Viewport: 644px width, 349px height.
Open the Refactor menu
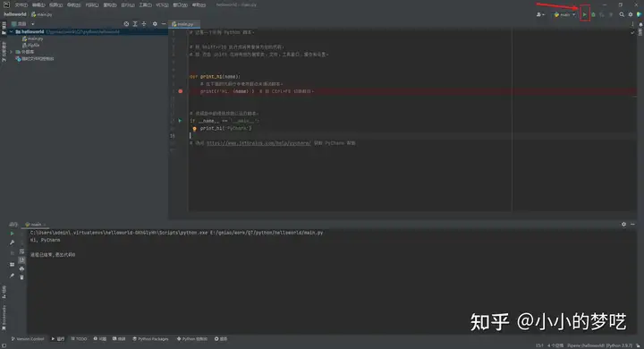(x=110, y=5)
